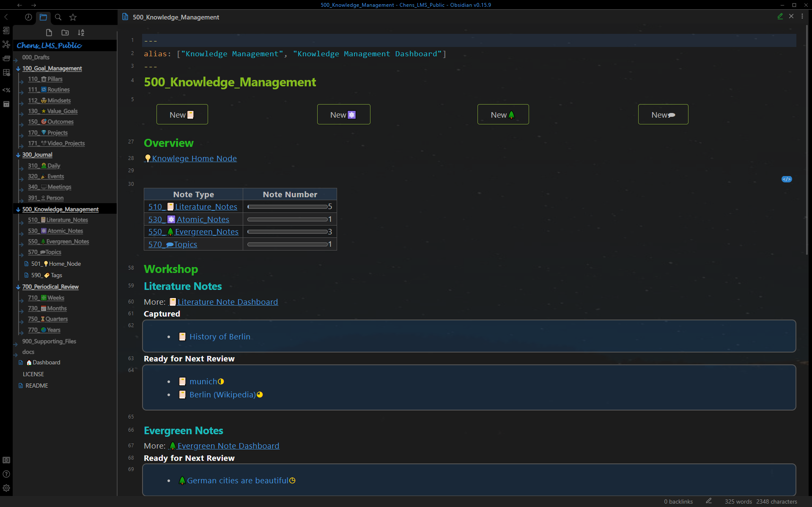Click the blue code block edit badge

coord(787,179)
